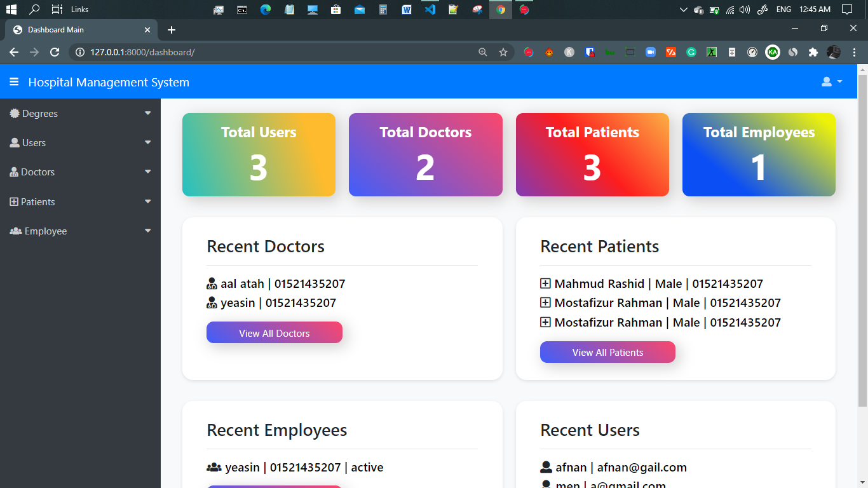This screenshot has width=868, height=488.
Task: Click the Doctors icon in sidebar
Action: click(x=14, y=172)
